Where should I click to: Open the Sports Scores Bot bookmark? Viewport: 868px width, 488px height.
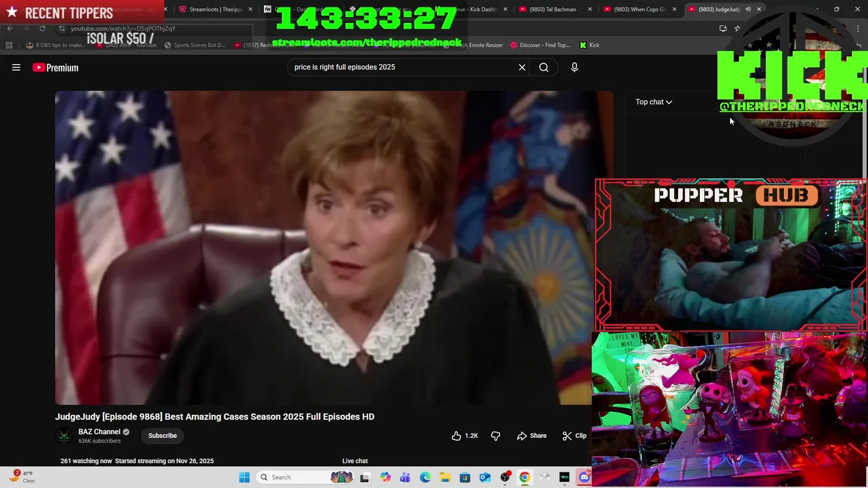pos(194,45)
